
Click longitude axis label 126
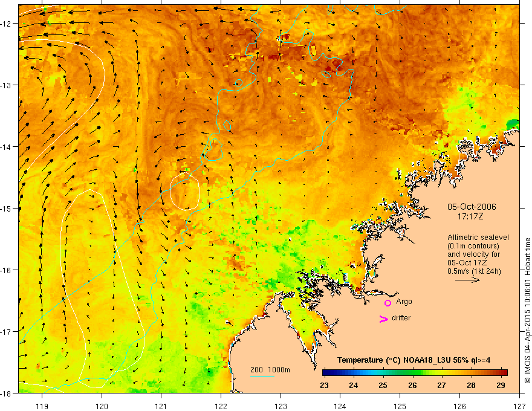[459, 406]
